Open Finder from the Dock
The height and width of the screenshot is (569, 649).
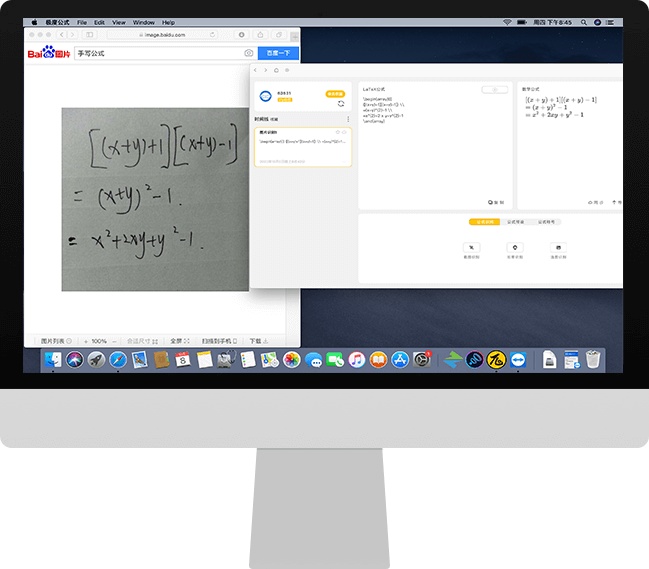tap(53, 360)
